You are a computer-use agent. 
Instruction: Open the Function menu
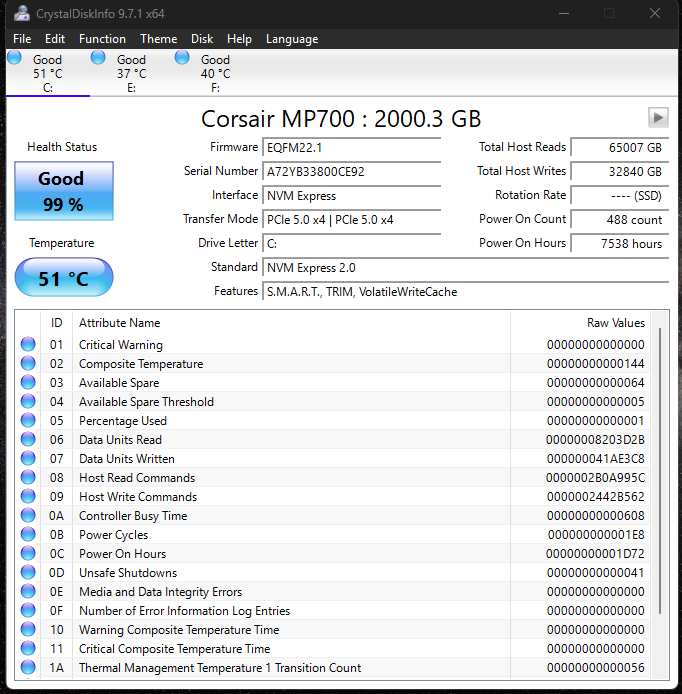pyautogui.click(x=102, y=39)
